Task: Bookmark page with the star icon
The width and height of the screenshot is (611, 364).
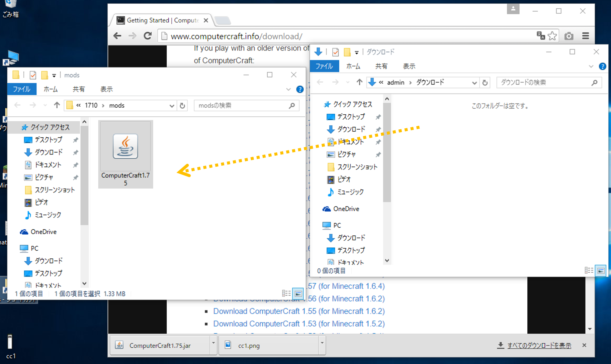Action: pyautogui.click(x=552, y=36)
